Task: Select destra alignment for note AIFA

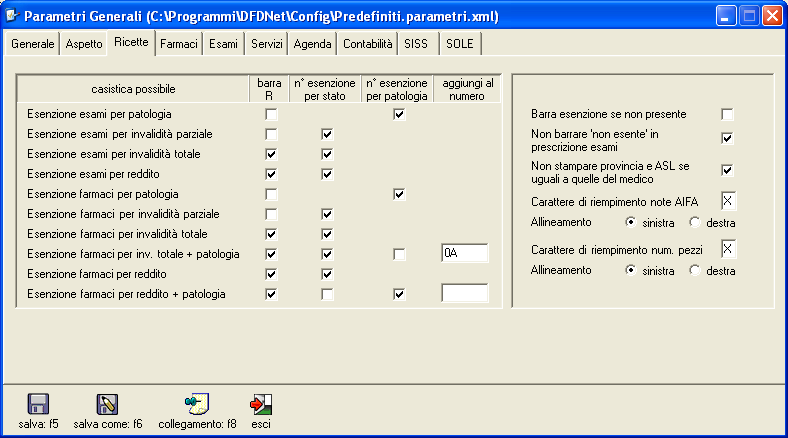Action: click(695, 221)
